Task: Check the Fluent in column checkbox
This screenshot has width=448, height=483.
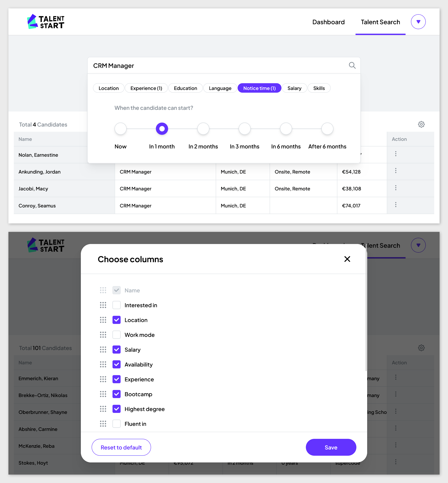Action: click(x=117, y=424)
